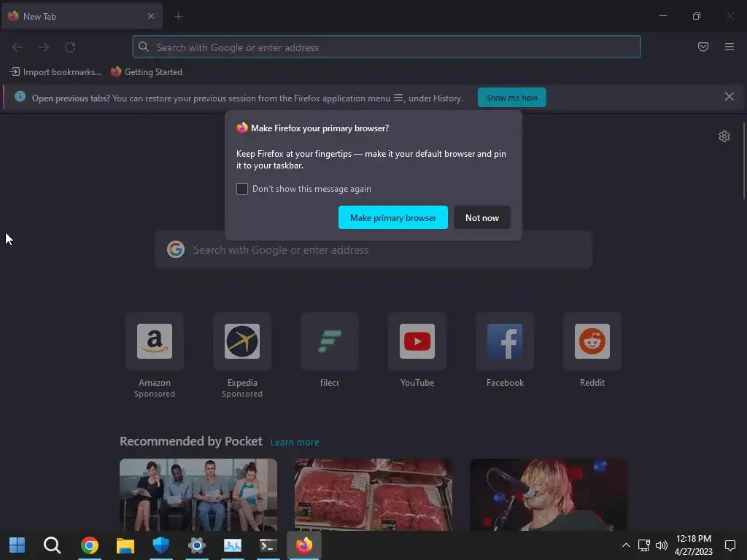The height and width of the screenshot is (560, 747).
Task: Open a new tab with plus icon
Action: (179, 17)
